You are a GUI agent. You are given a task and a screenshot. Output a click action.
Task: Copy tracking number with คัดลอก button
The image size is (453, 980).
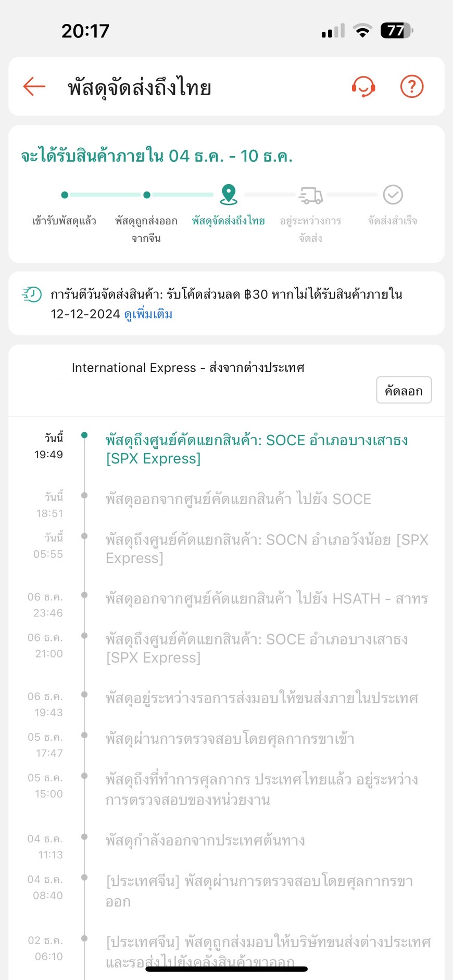click(404, 390)
